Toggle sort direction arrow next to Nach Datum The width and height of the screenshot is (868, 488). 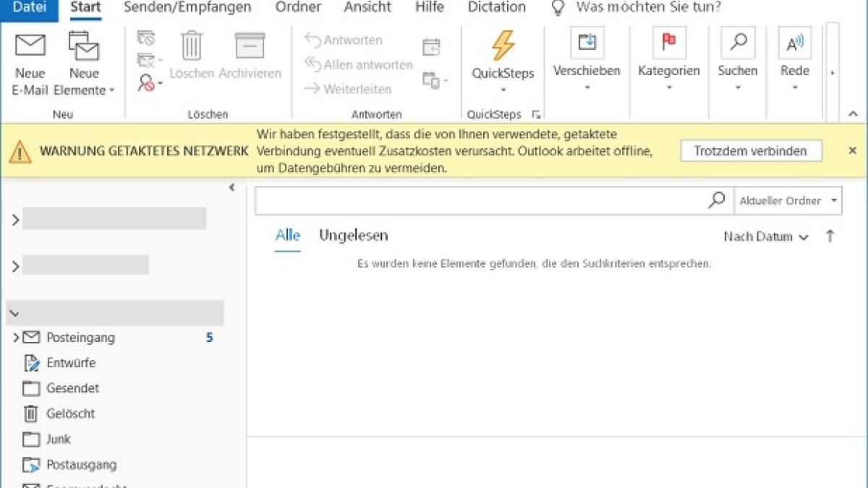(x=830, y=236)
